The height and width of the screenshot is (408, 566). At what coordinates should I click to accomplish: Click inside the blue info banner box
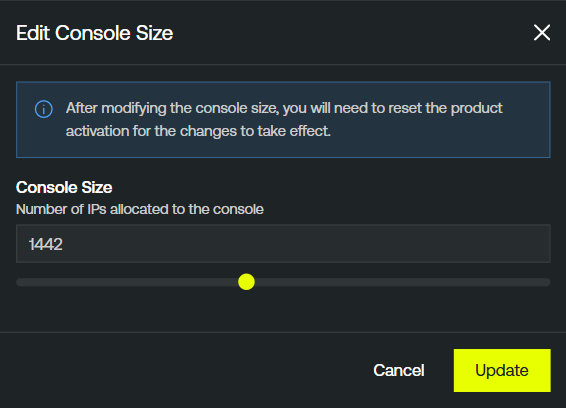(283, 120)
